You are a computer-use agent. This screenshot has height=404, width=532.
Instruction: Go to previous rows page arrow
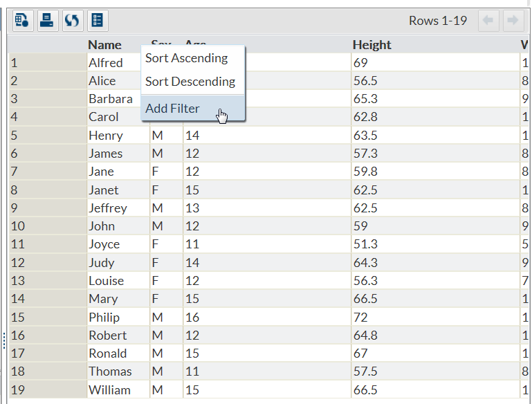click(x=489, y=21)
